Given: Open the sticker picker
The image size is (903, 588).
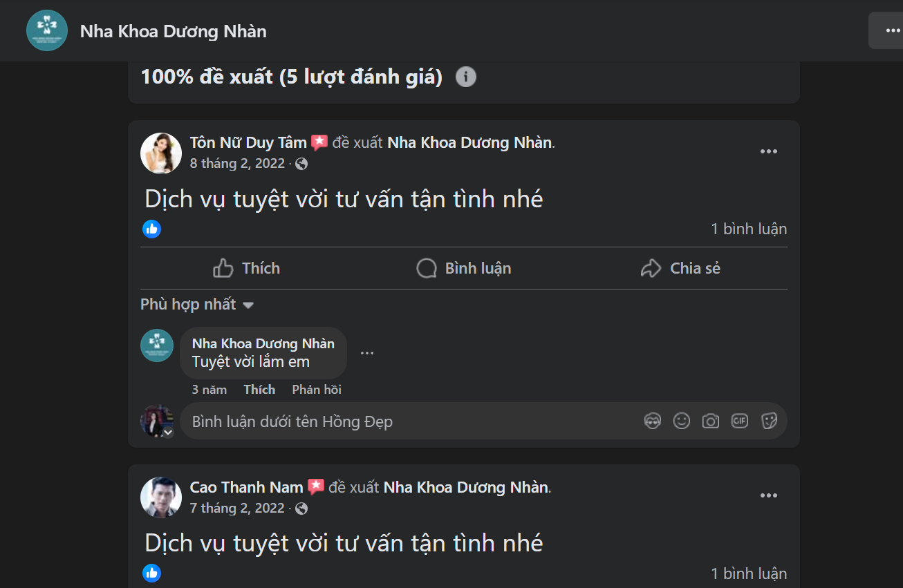Looking at the screenshot, I should point(769,421).
